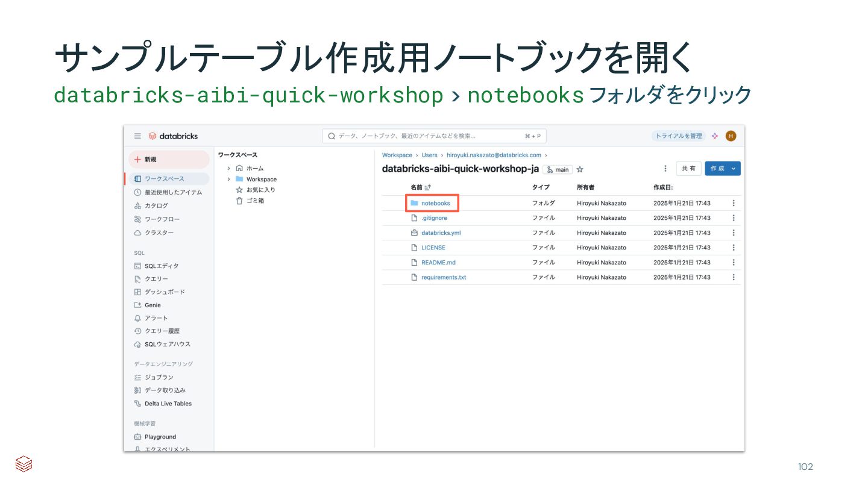Expand the ホーム tree node chevron

(228, 168)
